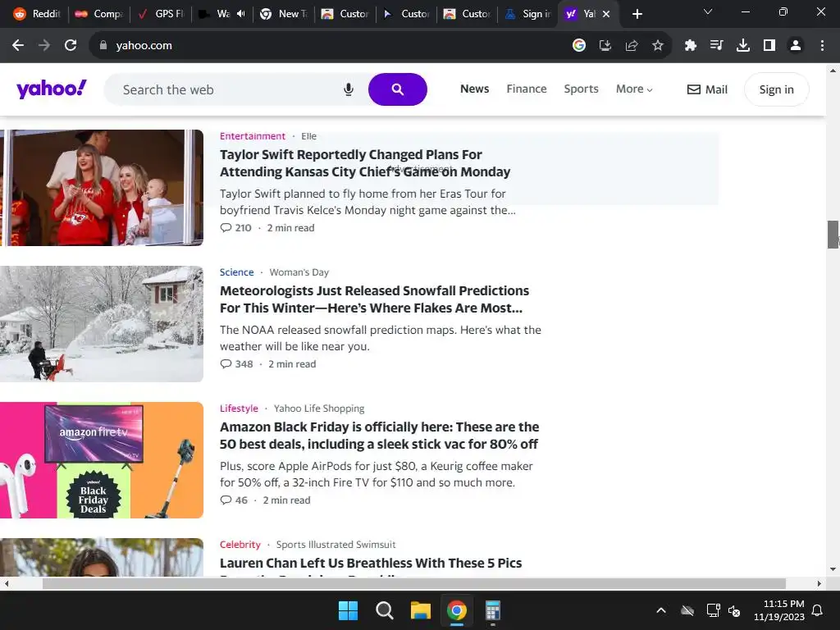Open the 348 comments on snowfall story
This screenshot has width=840, height=630.
tap(236, 363)
